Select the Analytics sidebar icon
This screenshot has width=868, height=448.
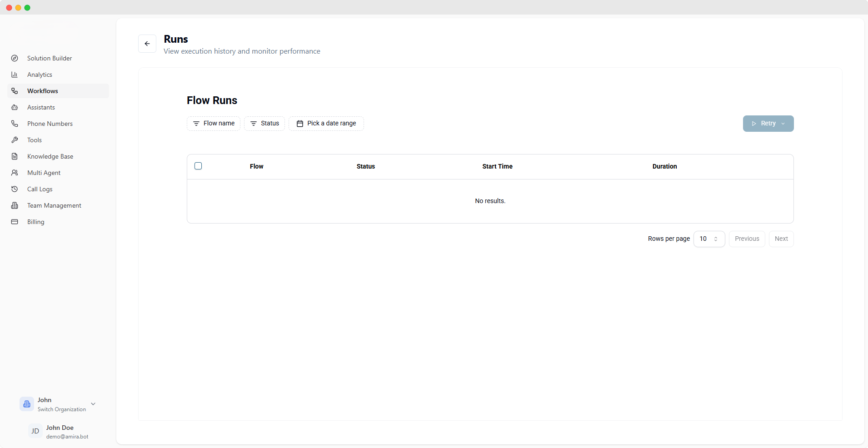15,75
